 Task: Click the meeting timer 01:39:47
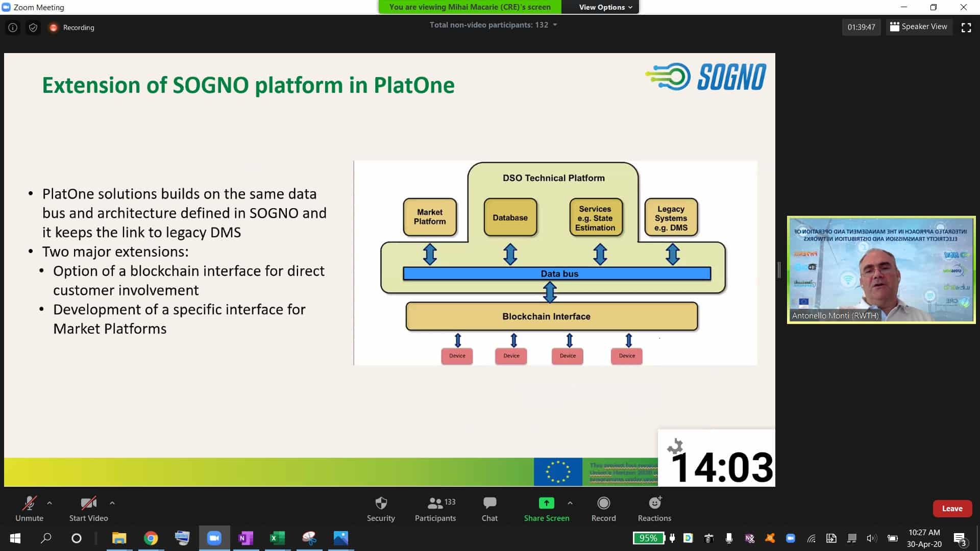pos(861,27)
